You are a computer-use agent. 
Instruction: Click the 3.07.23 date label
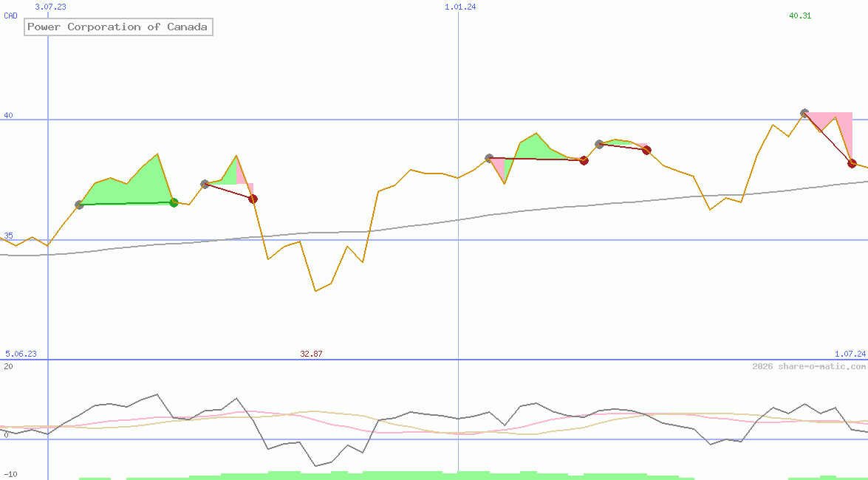click(x=50, y=7)
